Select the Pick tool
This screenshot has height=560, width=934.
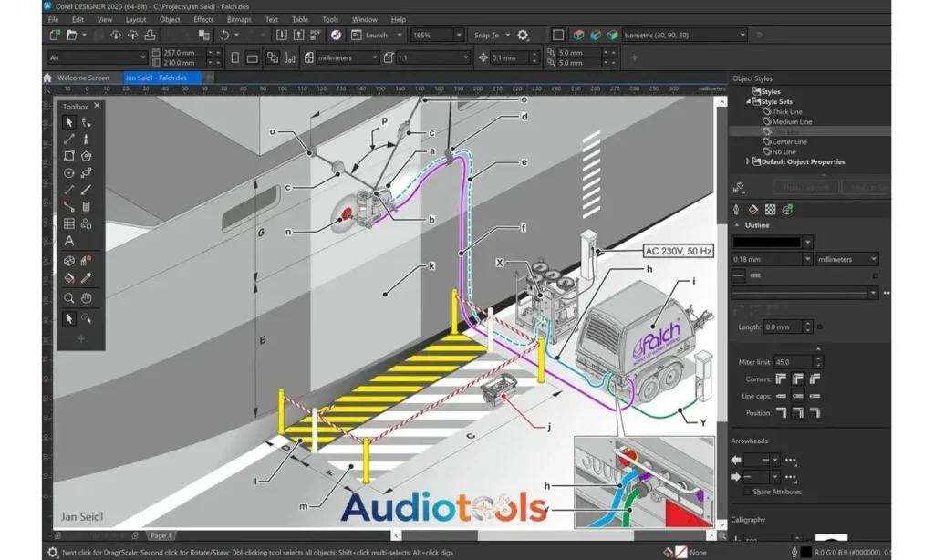coord(68,122)
